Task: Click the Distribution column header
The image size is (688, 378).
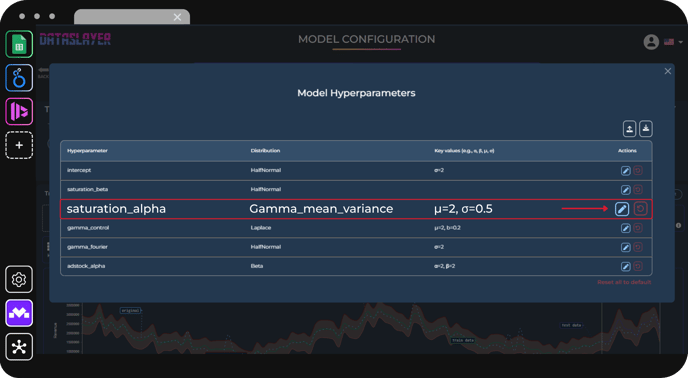Action: click(x=265, y=151)
